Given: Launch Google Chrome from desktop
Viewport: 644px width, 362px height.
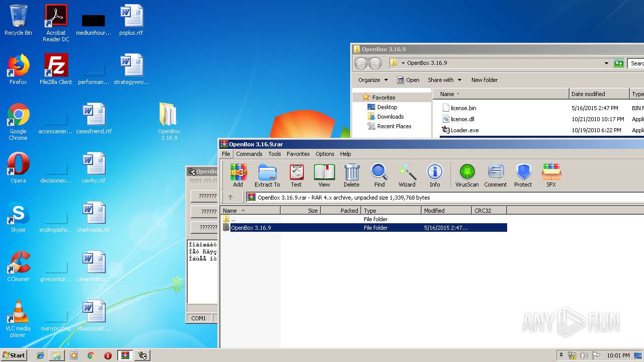Looking at the screenshot, I should click(18, 122).
